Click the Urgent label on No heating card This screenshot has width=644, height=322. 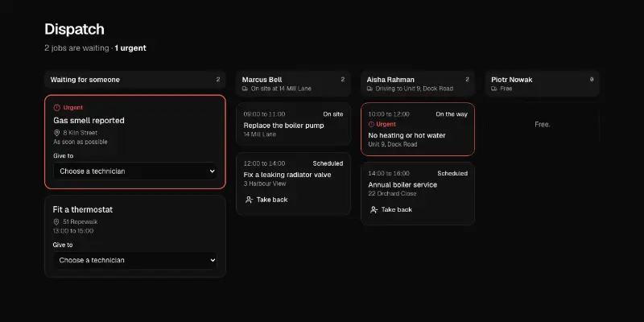pos(386,124)
